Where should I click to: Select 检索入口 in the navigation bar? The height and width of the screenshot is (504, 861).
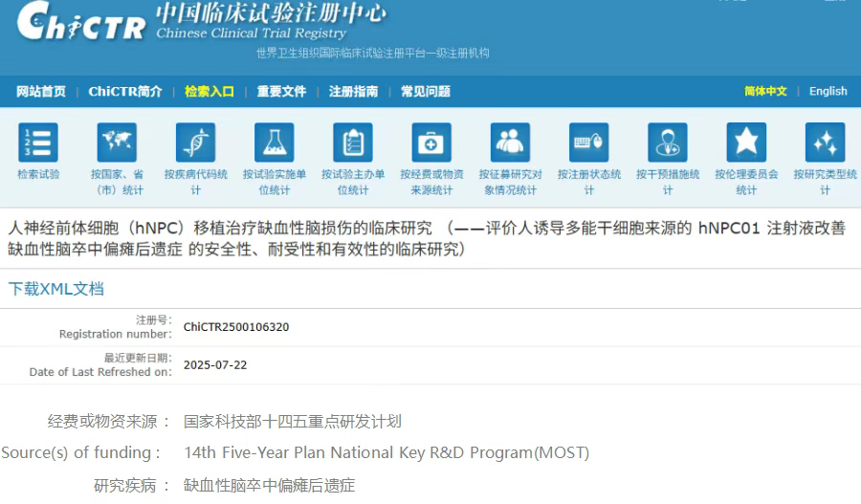pyautogui.click(x=210, y=92)
